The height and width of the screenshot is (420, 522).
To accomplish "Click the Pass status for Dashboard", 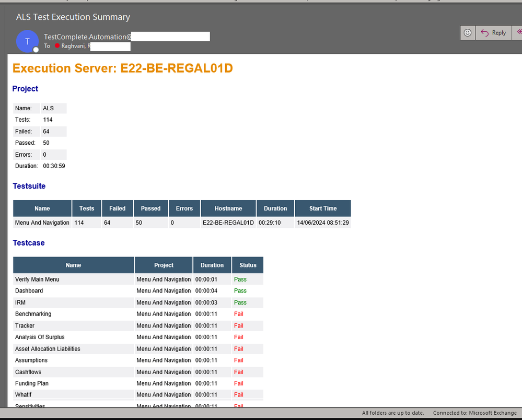I will 240,291.
